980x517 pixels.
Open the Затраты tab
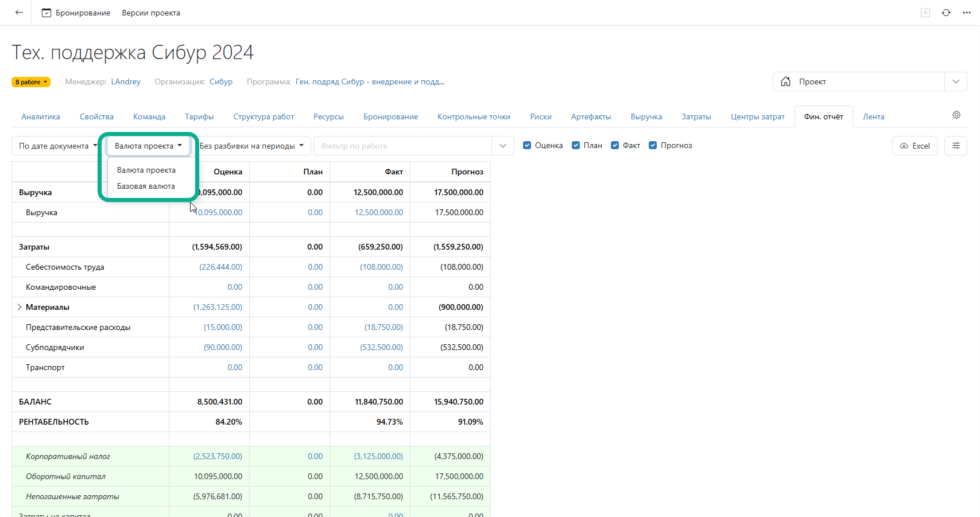click(696, 116)
